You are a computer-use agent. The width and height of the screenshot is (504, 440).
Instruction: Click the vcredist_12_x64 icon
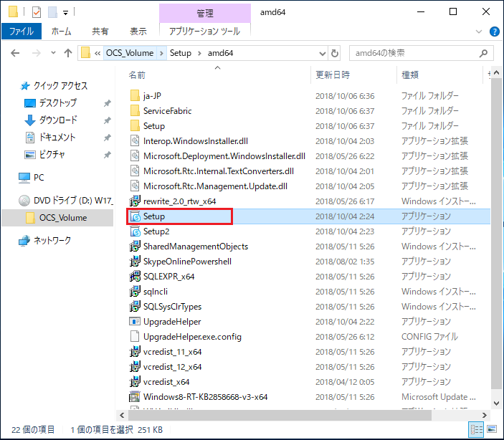point(135,367)
